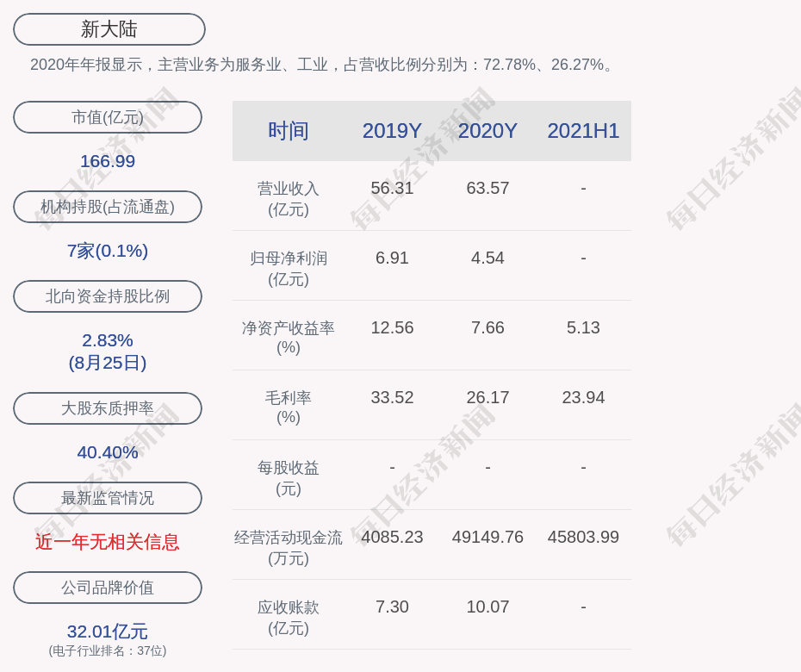801x672 pixels.
Task: Click the 公司品牌价值 label pill
Action: (108, 588)
